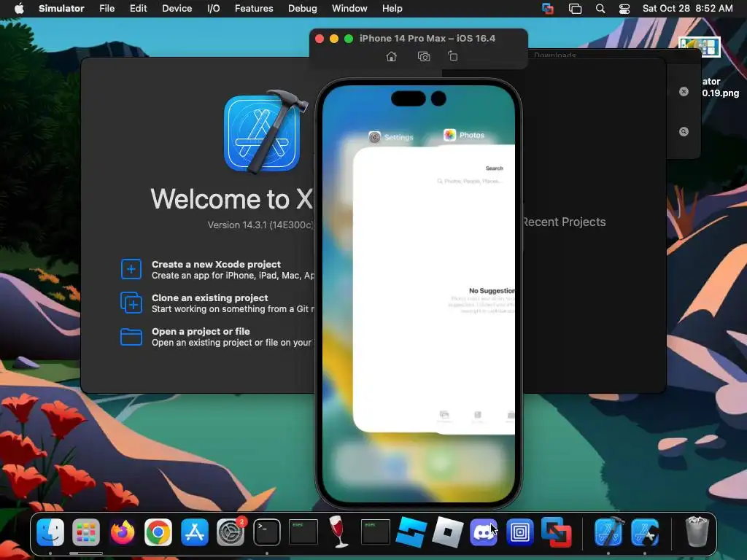Click the screen sharing menu bar icon

[548, 9]
